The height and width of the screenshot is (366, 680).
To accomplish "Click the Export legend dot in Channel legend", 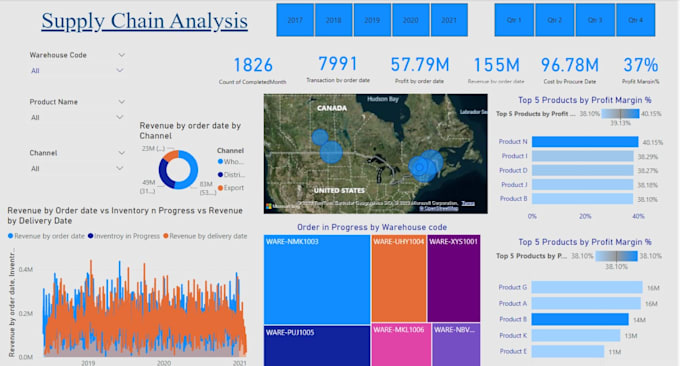I will point(220,188).
